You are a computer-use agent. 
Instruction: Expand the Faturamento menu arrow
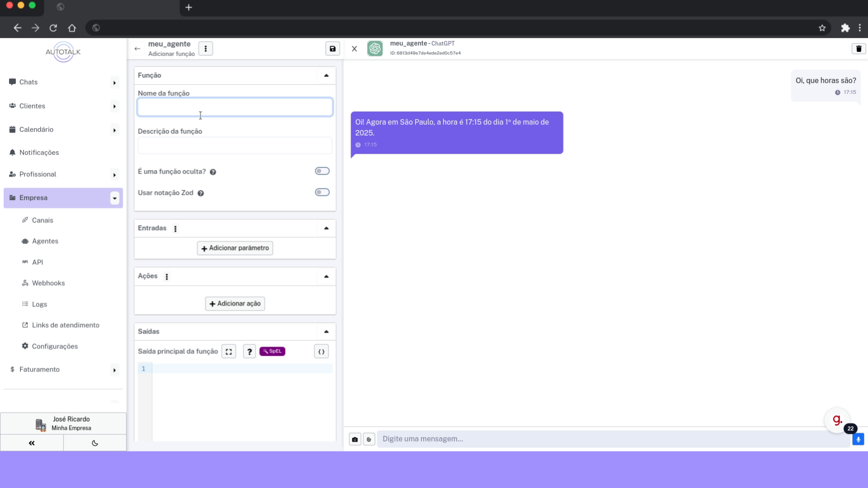tap(114, 370)
